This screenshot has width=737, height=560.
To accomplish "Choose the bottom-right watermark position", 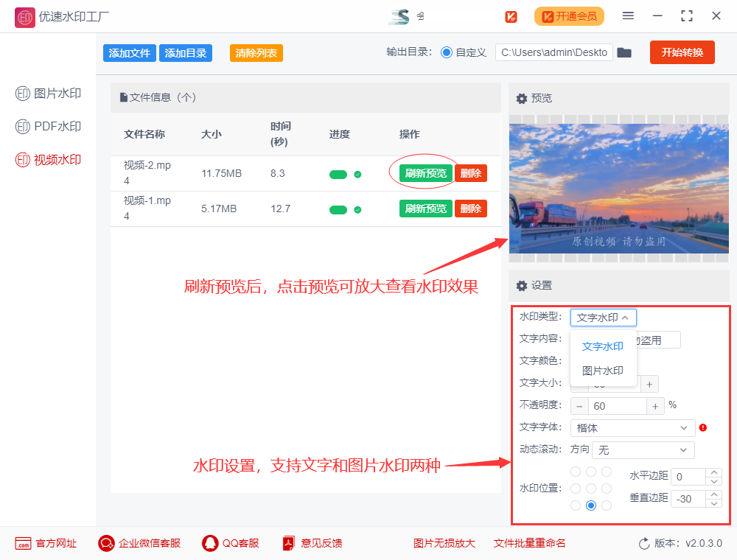I will pyautogui.click(x=607, y=505).
